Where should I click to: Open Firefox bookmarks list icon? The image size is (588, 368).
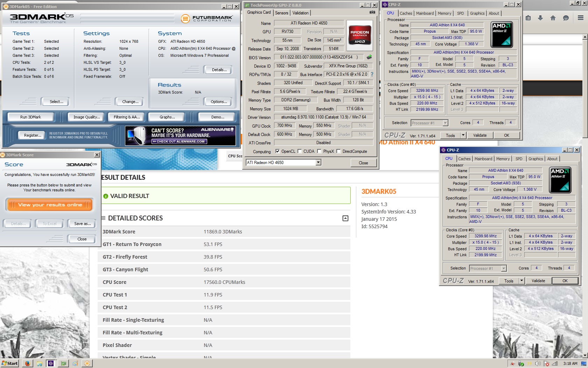pos(528,18)
